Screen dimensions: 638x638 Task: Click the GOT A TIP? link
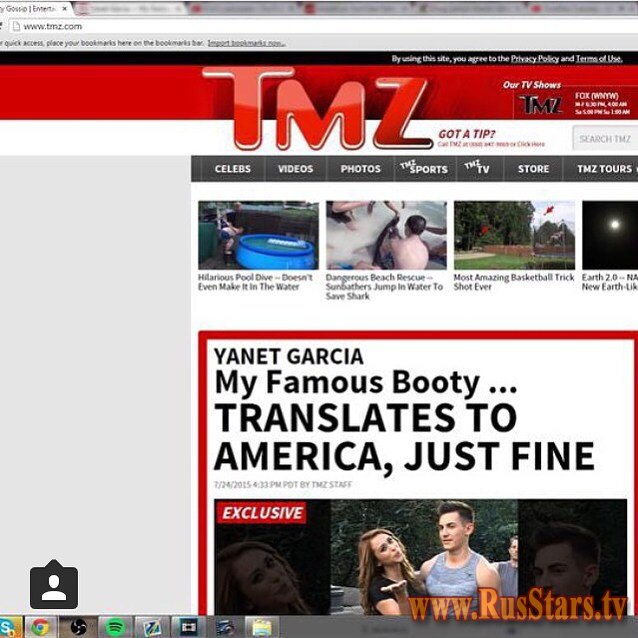467,134
